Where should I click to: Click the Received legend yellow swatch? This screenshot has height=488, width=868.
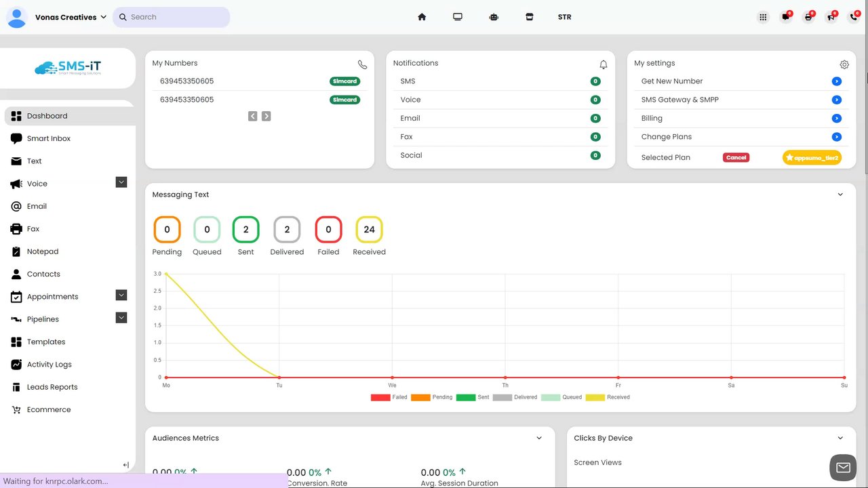tap(595, 397)
